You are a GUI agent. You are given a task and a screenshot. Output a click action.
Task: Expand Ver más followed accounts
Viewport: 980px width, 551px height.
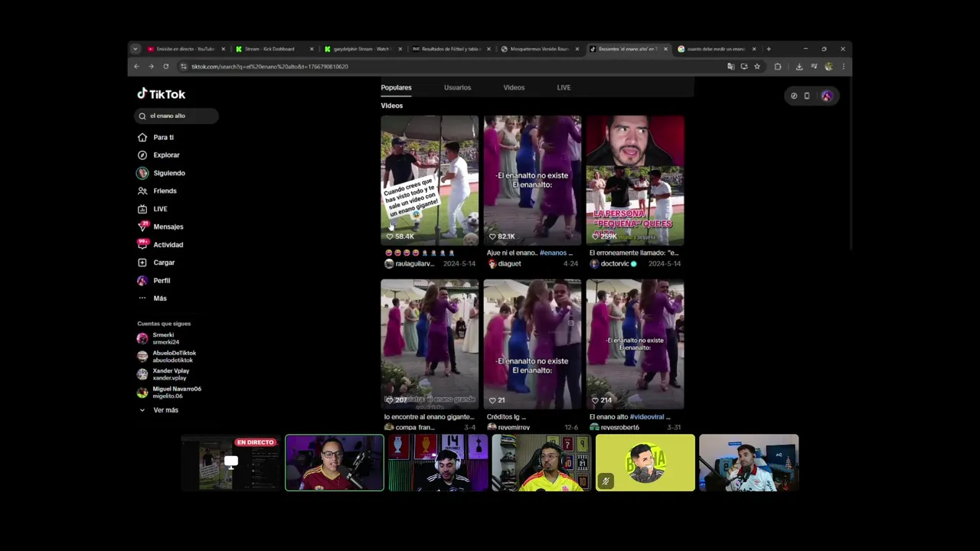tap(165, 410)
